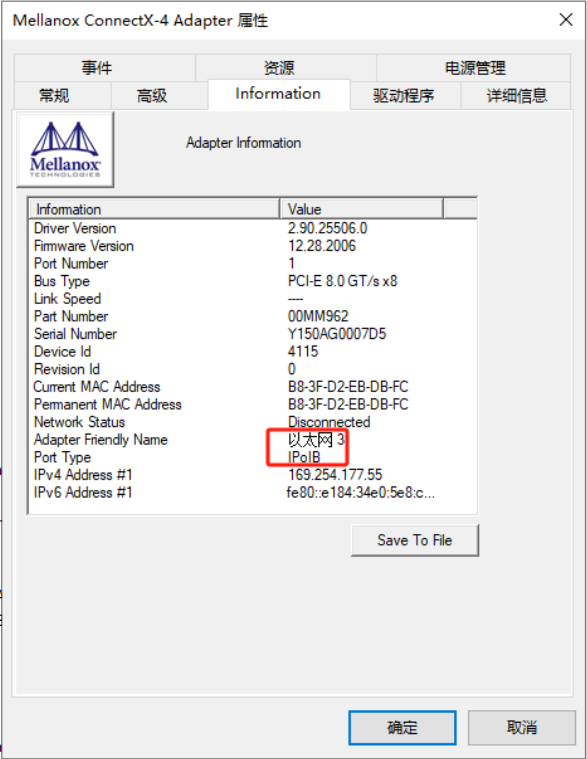Screen dimensions: 587x759
Task: Click the Save To File button
Action: click(x=415, y=540)
